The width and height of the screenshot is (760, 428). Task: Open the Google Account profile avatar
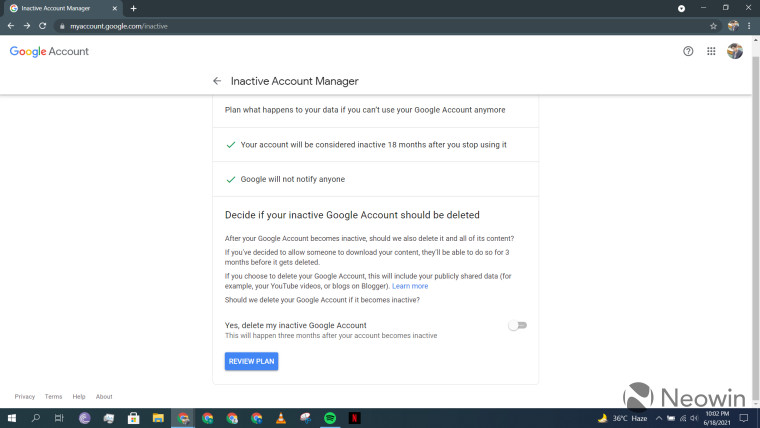point(735,51)
